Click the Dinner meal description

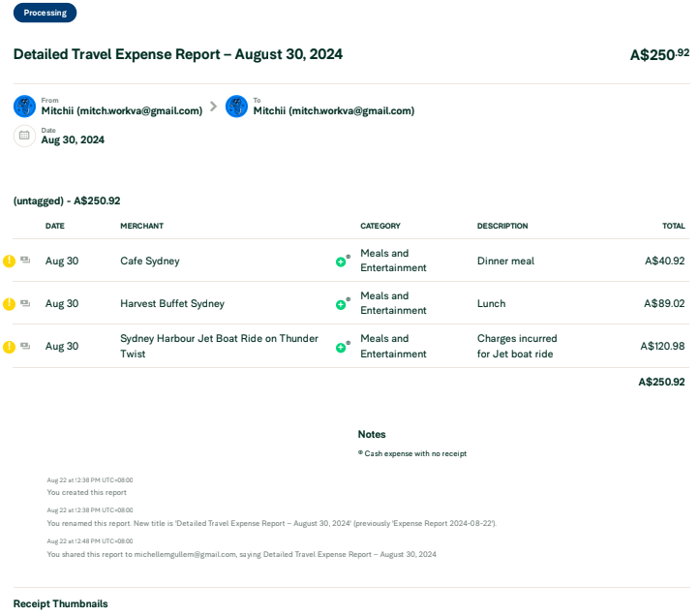(x=505, y=261)
